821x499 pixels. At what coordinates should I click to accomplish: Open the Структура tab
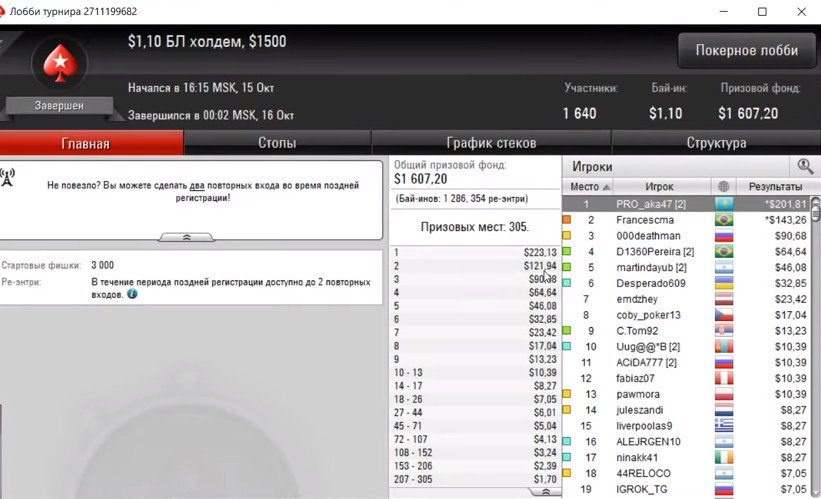pyautogui.click(x=716, y=143)
